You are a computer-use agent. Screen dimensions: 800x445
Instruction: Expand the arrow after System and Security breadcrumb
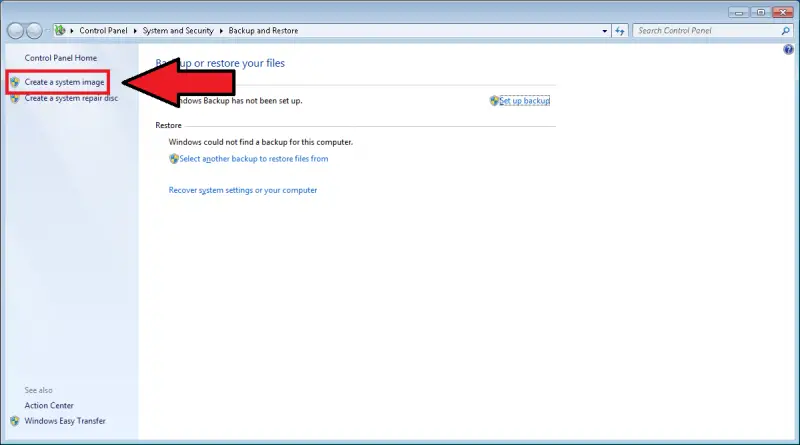[x=221, y=31]
